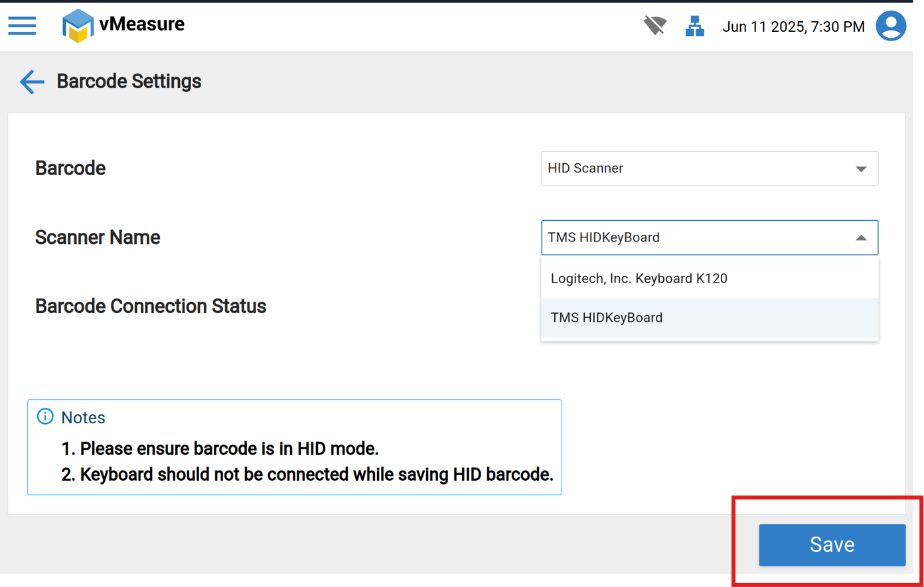Click the Wi-Fi disconnected status icon
This screenshot has width=924, height=587.
tap(654, 26)
